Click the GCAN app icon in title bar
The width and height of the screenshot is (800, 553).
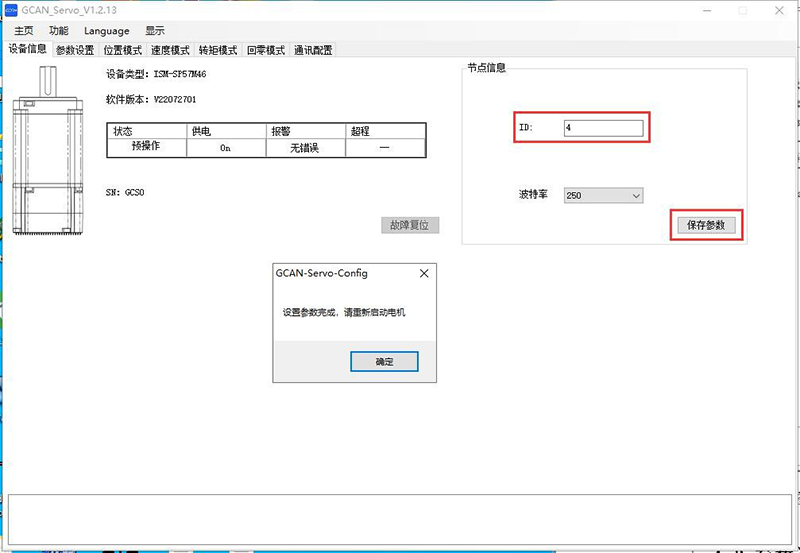[x=11, y=10]
